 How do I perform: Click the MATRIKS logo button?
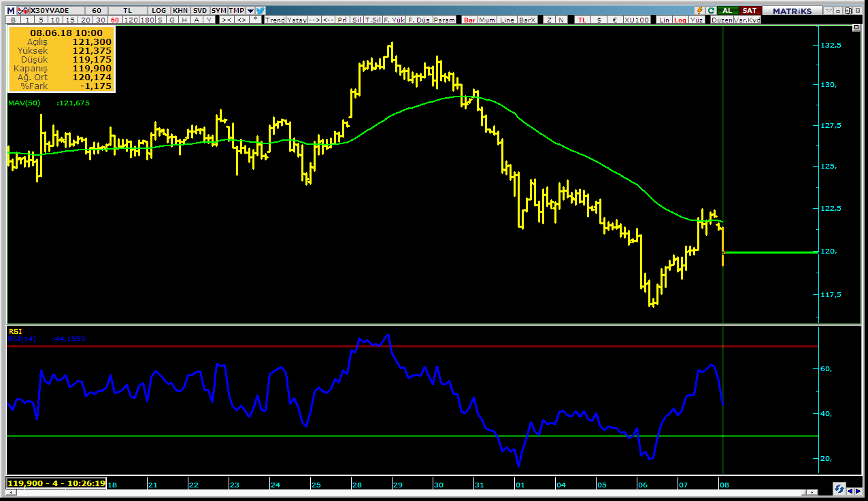point(793,11)
